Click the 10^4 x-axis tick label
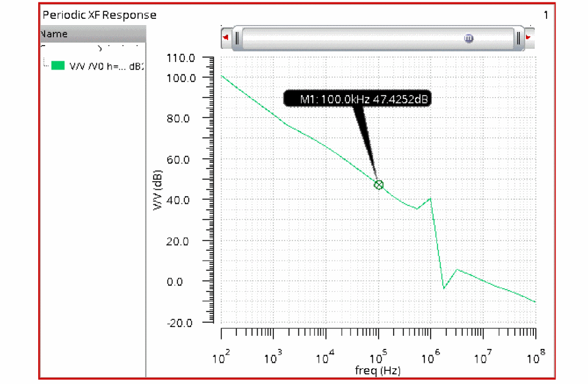Viewport: 588px width, 384px height. click(x=325, y=356)
